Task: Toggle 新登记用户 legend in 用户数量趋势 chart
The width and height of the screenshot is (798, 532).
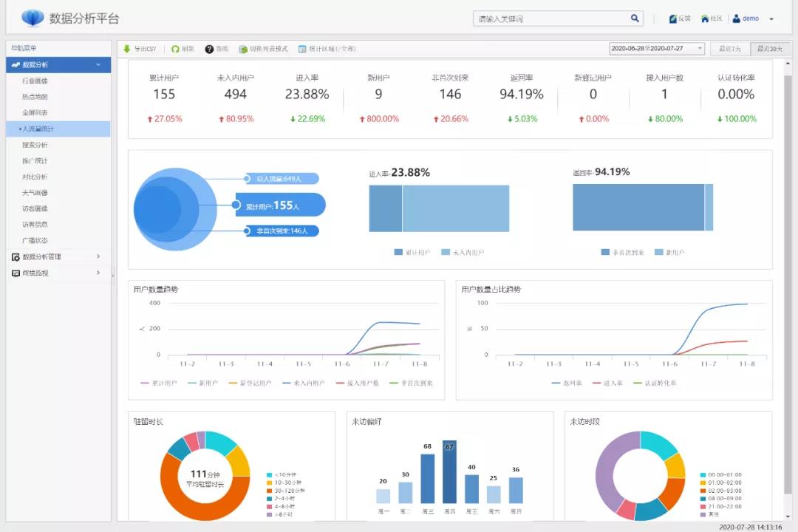Action: [x=250, y=383]
